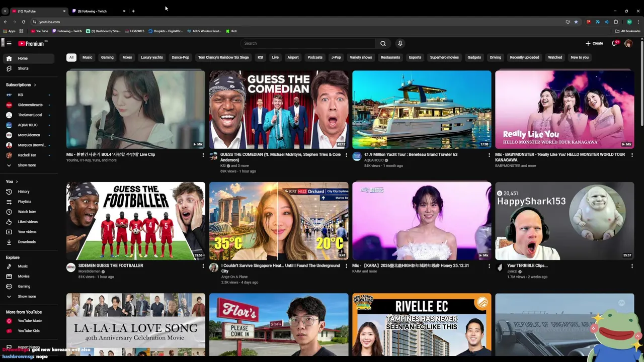
Task: Open options for Your TERRIBLE Clips video
Action: [x=632, y=266]
